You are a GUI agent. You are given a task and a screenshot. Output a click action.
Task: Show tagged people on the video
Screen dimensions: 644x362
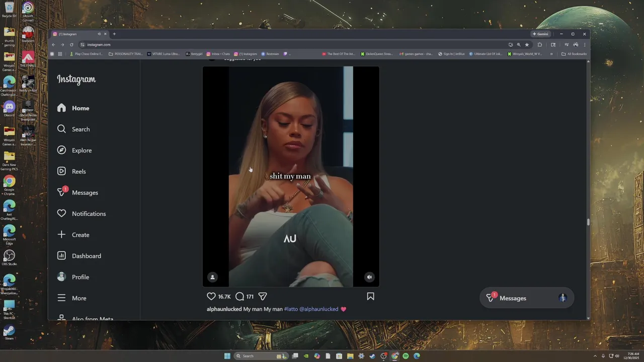point(212,277)
